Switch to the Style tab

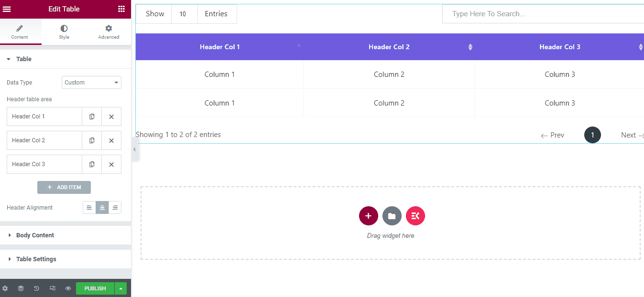click(64, 32)
